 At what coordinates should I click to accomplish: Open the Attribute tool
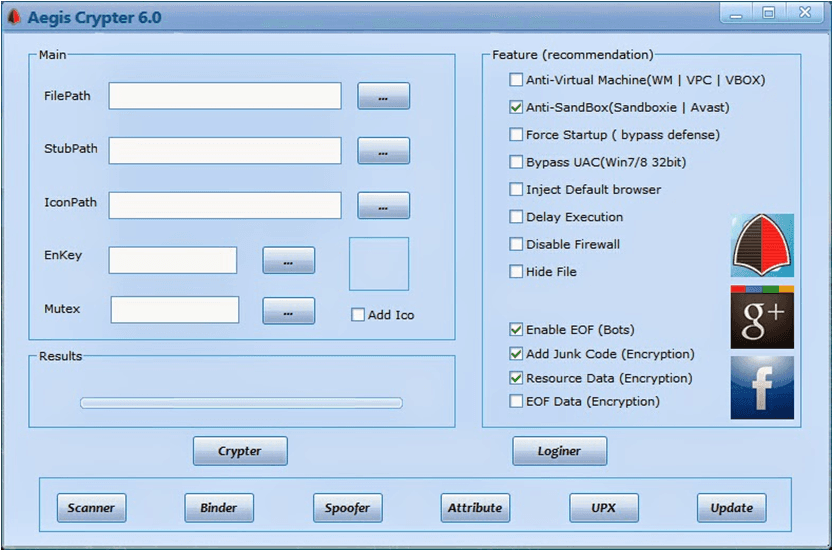pos(475,508)
